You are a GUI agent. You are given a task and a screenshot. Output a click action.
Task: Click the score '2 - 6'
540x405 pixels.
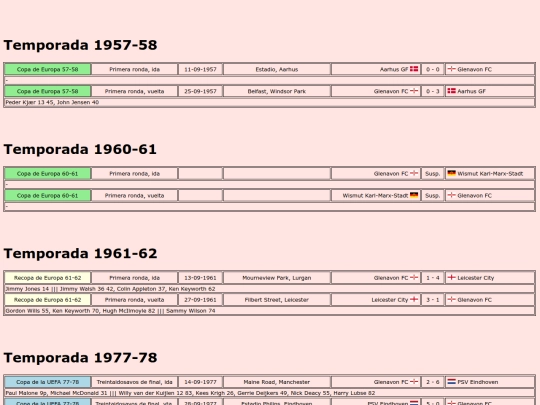click(x=433, y=382)
